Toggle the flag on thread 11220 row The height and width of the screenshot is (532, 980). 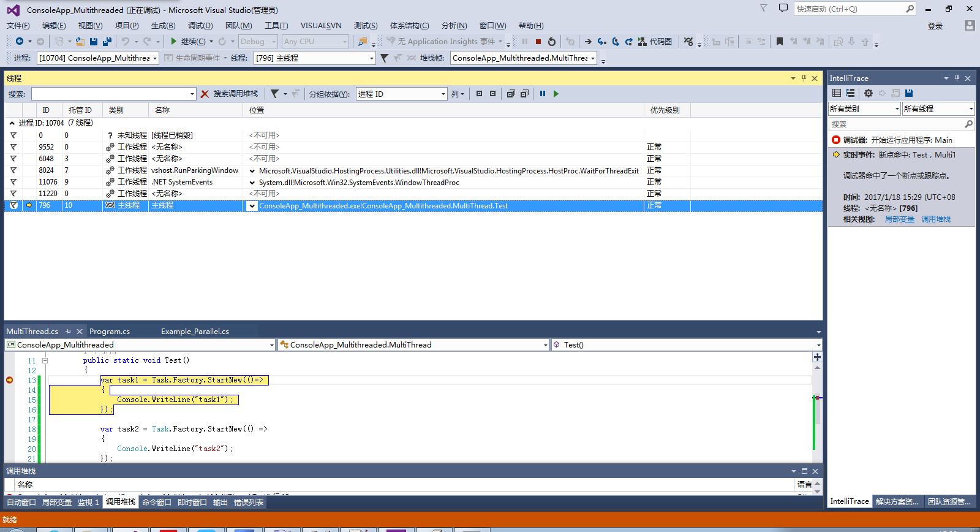13,194
